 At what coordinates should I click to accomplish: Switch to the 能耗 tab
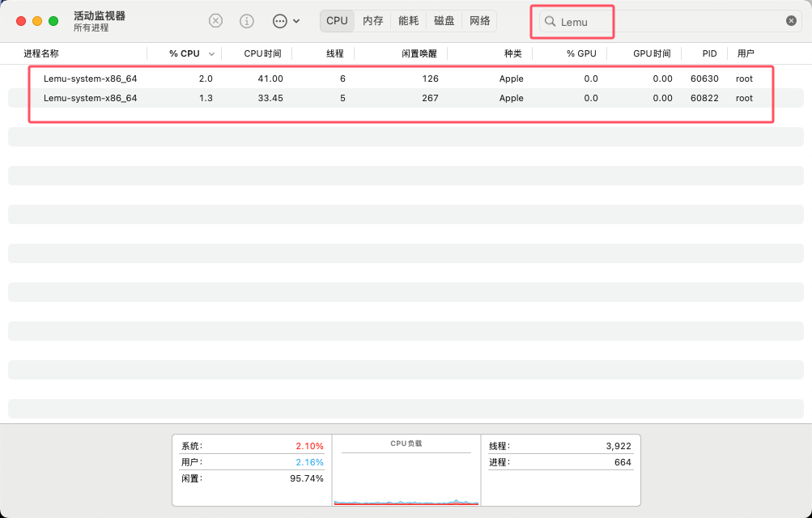point(408,21)
